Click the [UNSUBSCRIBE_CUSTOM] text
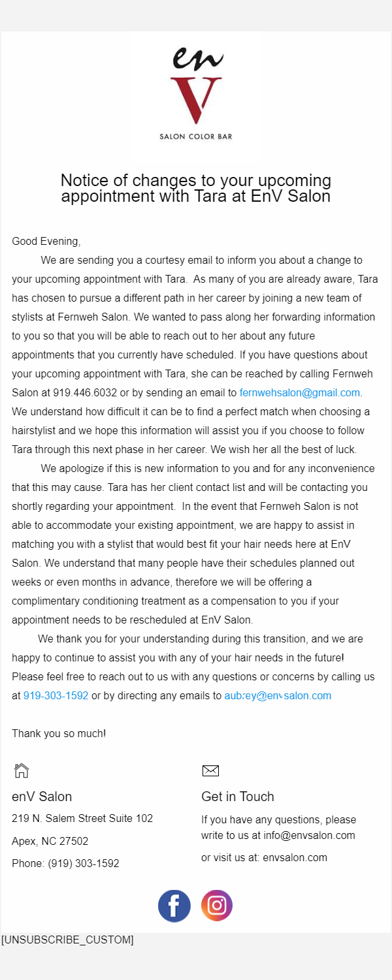This screenshot has height=980, width=392. point(67,940)
